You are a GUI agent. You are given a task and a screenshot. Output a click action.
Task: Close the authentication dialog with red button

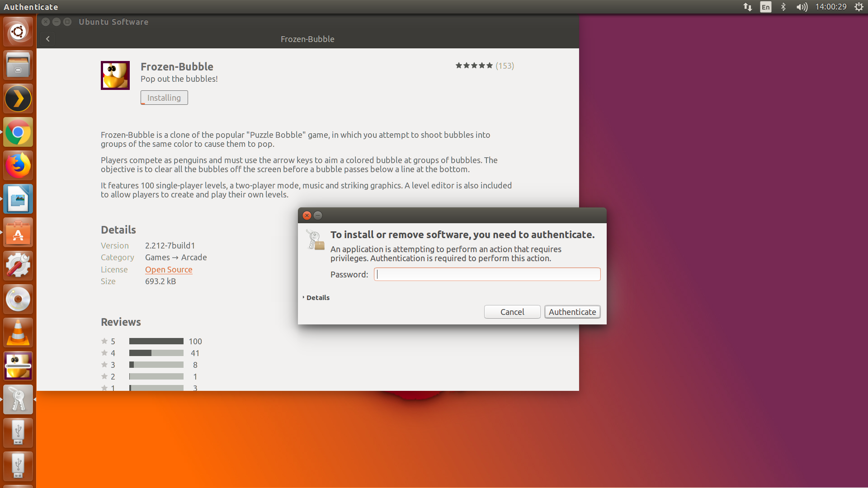307,216
